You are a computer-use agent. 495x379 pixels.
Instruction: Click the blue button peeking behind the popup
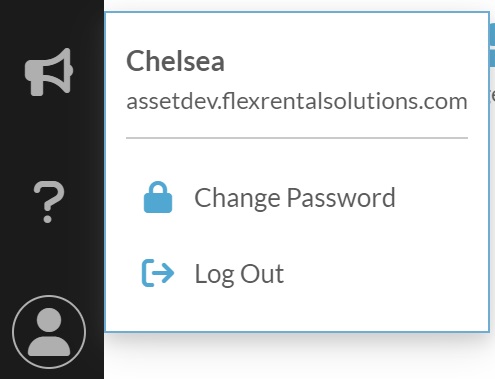pyautogui.click(x=492, y=45)
